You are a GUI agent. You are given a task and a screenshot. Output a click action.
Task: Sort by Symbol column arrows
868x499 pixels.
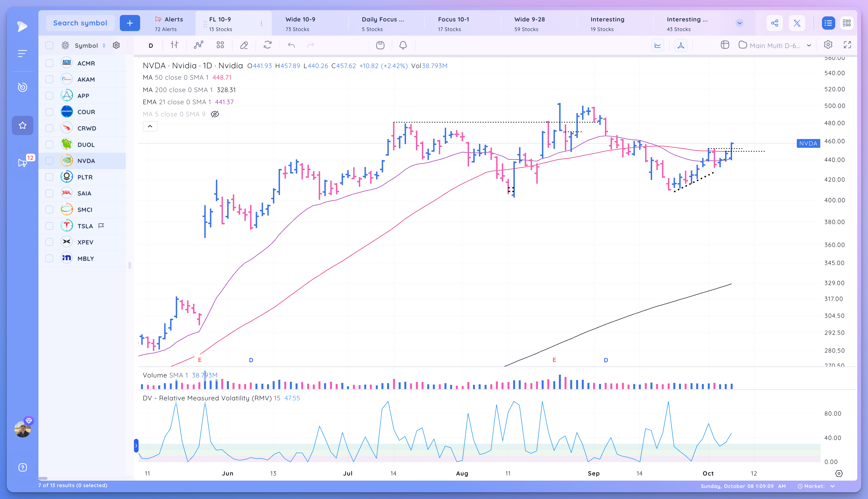click(x=104, y=45)
